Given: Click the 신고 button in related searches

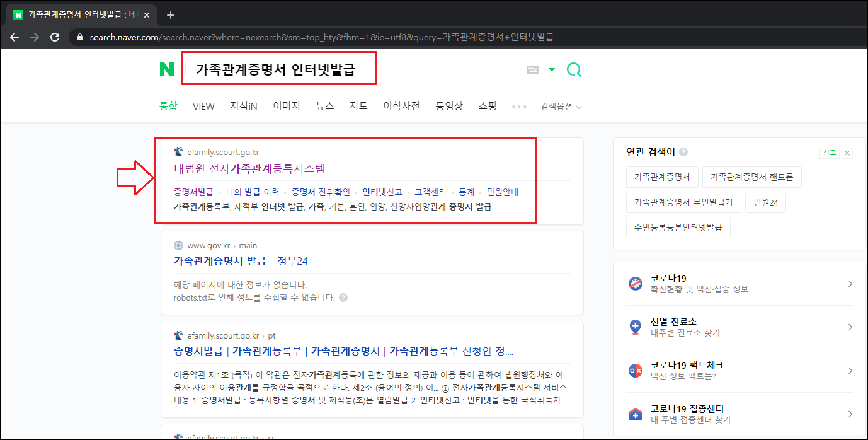Looking at the screenshot, I should click(x=829, y=153).
